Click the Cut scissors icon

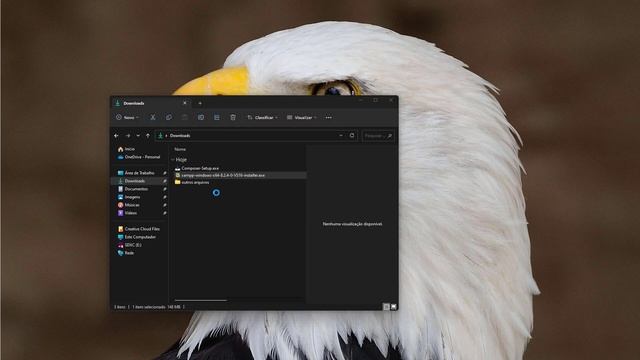click(153, 118)
